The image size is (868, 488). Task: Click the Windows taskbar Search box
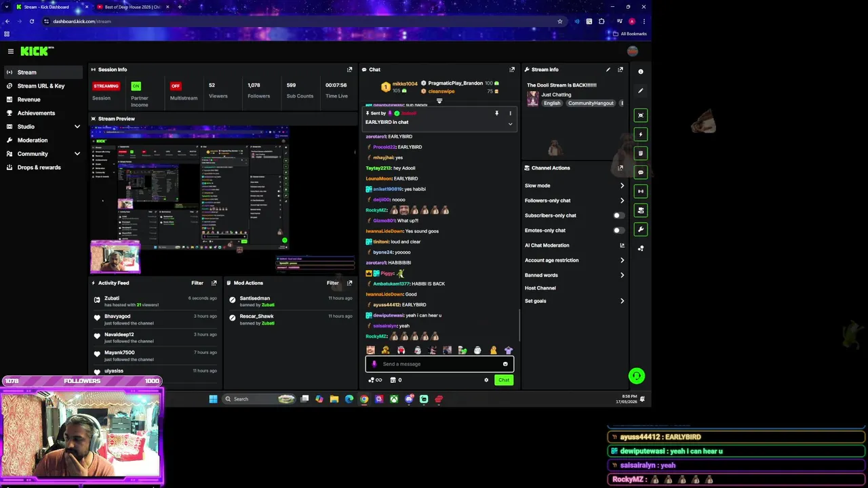258,399
